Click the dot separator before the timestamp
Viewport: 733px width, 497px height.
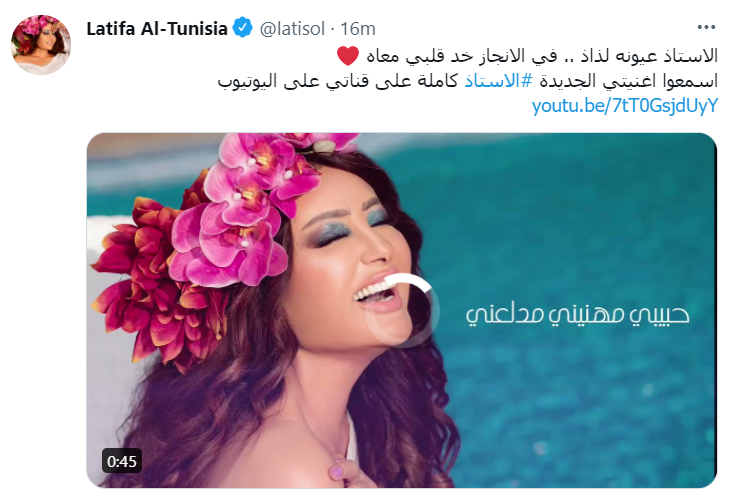point(332,29)
